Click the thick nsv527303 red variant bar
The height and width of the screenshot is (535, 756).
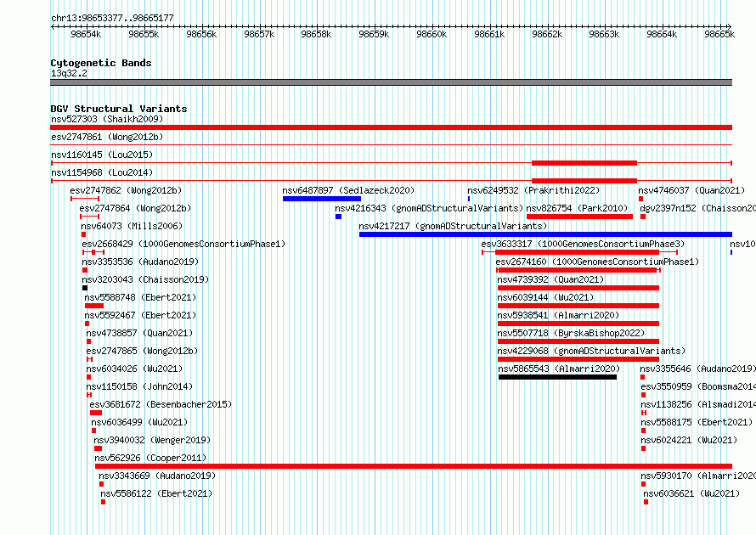pos(391,127)
